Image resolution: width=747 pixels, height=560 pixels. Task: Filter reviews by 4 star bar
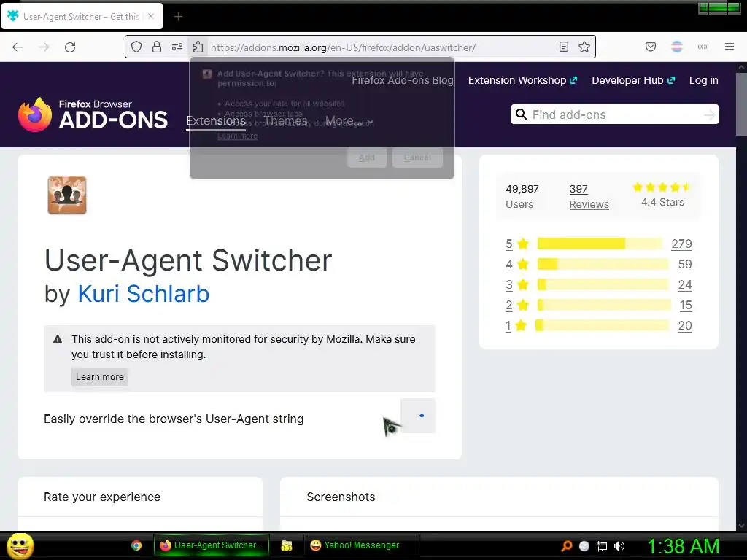click(x=603, y=264)
